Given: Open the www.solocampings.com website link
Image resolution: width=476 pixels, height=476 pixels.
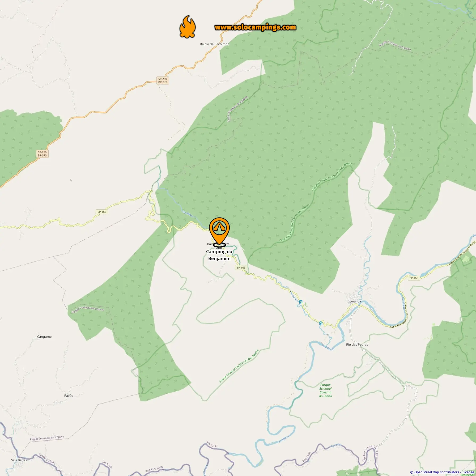Looking at the screenshot, I should (x=255, y=27).
